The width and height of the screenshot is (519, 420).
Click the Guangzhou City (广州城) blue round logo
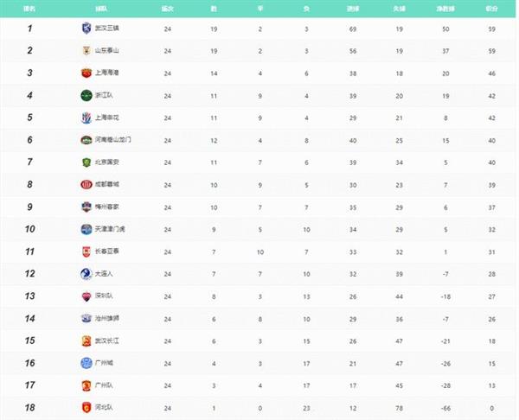pos(86,363)
